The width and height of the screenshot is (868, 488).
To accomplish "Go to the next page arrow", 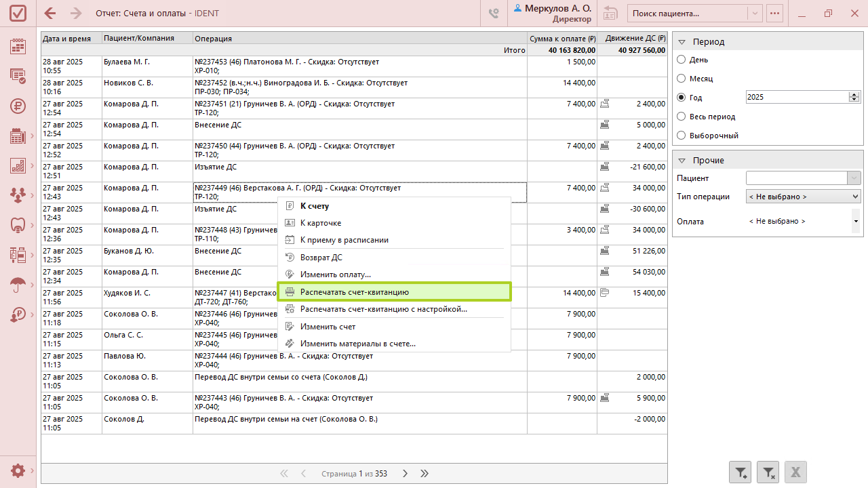I will pos(405,474).
